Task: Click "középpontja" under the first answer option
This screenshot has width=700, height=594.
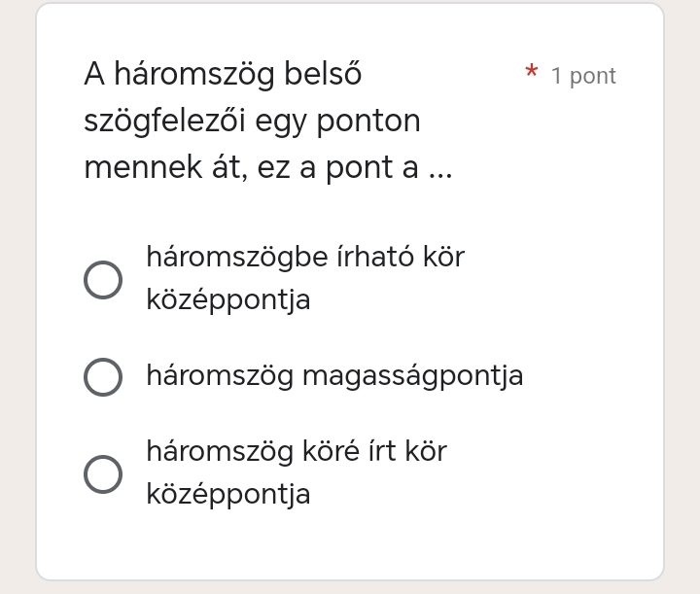Action: (228, 299)
